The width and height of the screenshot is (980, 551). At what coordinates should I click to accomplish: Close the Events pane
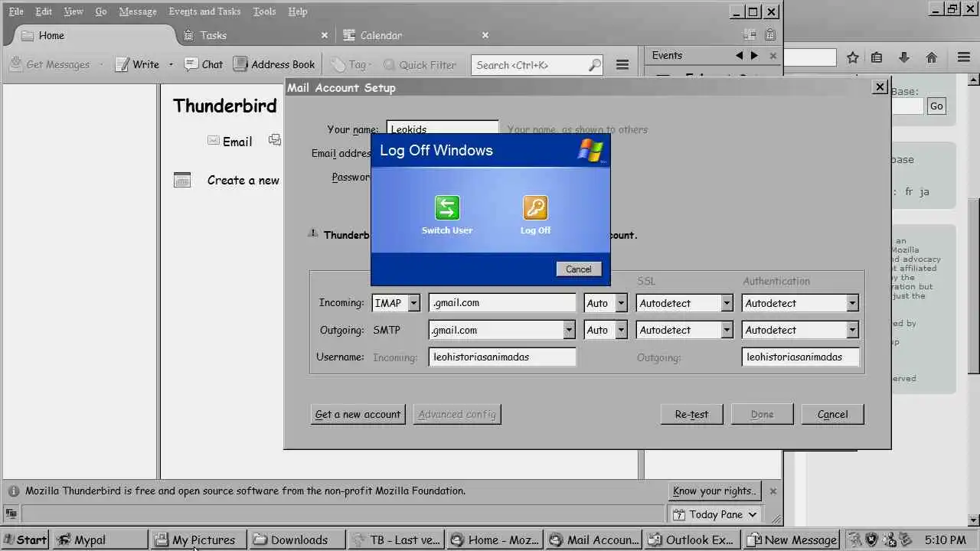tap(773, 55)
